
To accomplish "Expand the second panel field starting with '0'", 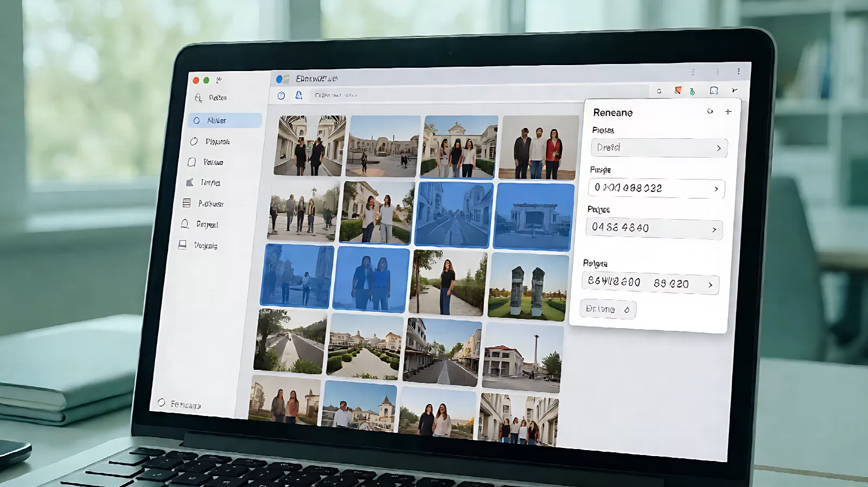I will click(x=656, y=188).
